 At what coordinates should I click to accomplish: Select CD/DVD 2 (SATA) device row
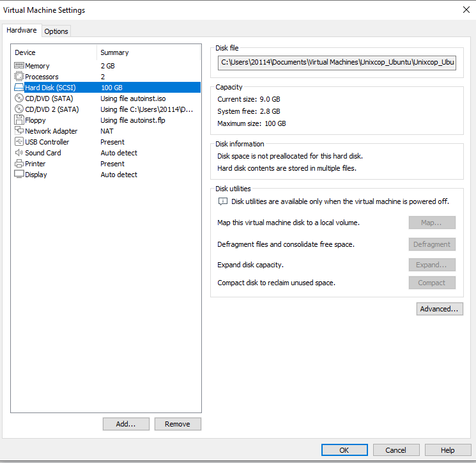107,109
